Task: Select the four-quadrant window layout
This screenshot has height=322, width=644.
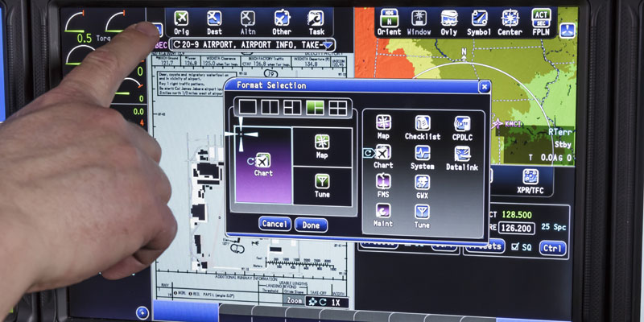Action: coord(339,105)
